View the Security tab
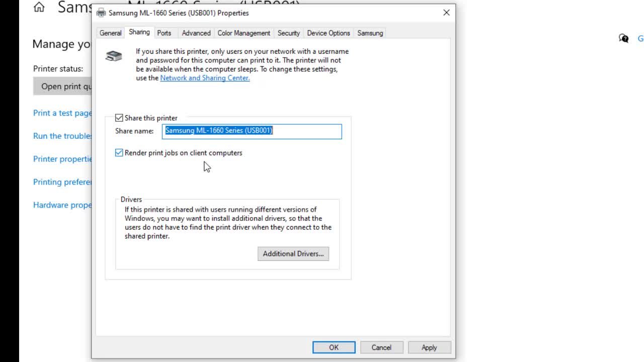644x362 pixels. tap(288, 33)
